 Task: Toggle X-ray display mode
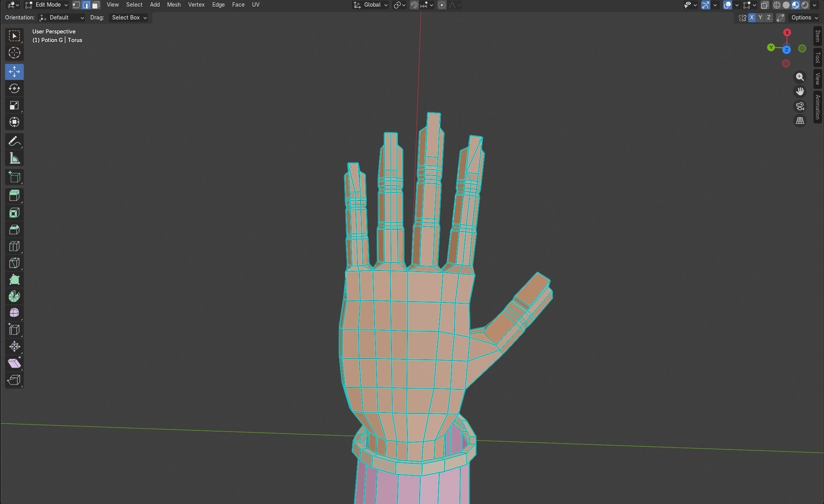coord(764,5)
